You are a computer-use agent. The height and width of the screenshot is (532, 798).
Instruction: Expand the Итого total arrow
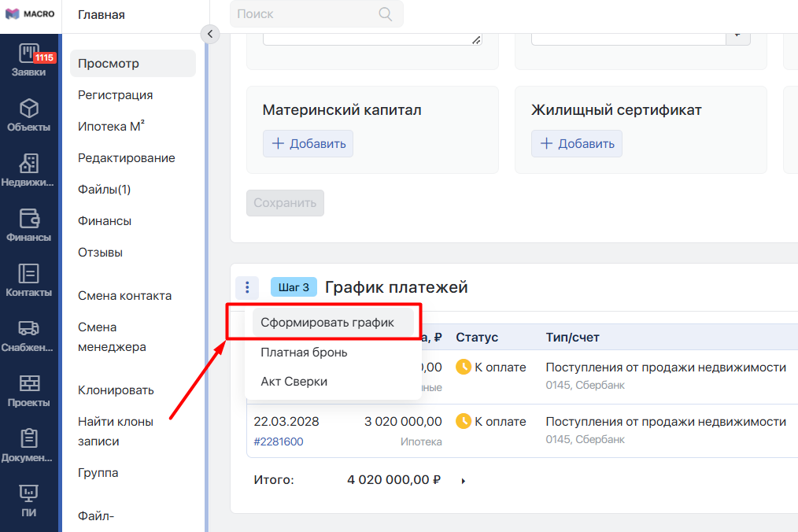pyautogui.click(x=463, y=481)
